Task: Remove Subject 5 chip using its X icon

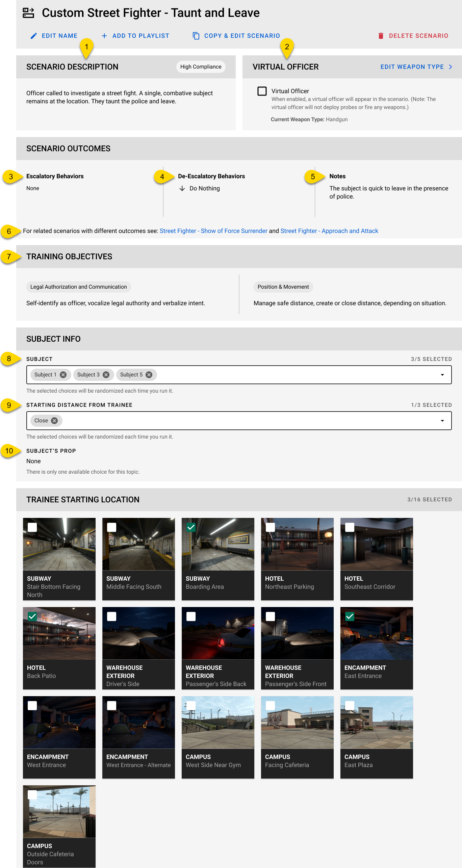Action: (149, 375)
